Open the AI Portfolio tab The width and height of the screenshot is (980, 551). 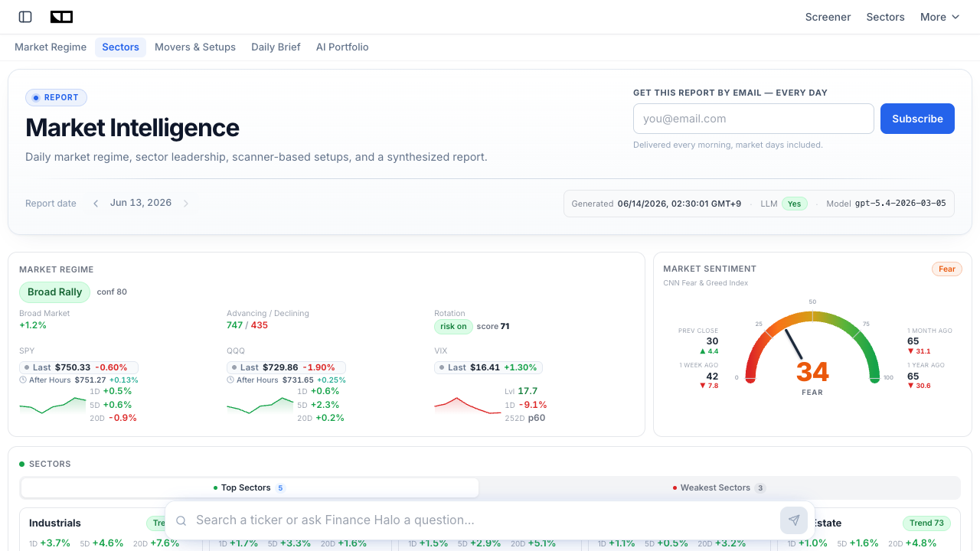pos(342,47)
